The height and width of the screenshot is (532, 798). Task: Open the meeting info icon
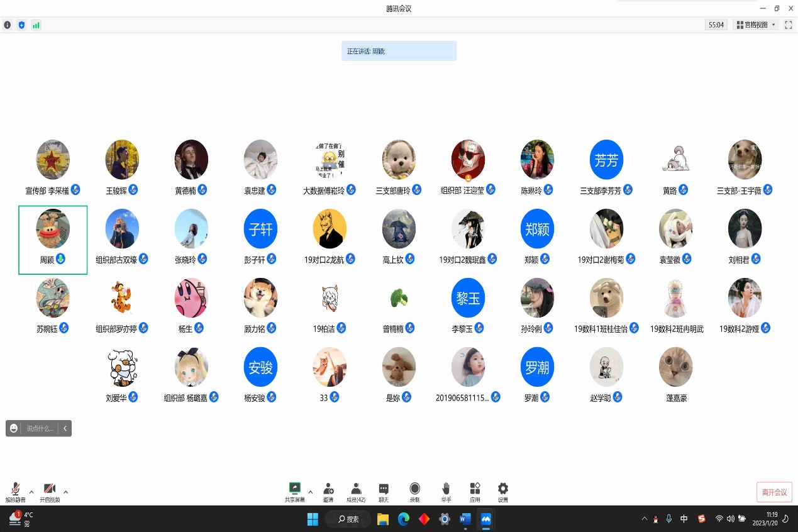coord(8,25)
